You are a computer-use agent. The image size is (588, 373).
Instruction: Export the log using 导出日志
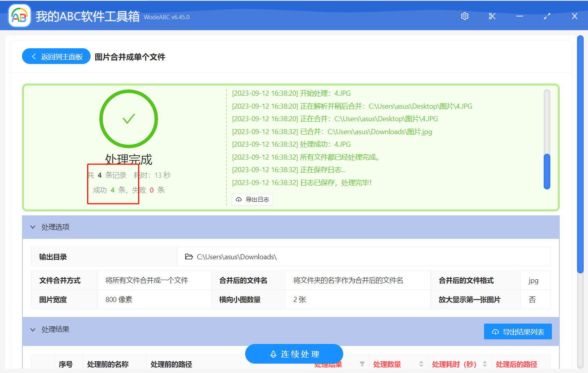point(252,200)
